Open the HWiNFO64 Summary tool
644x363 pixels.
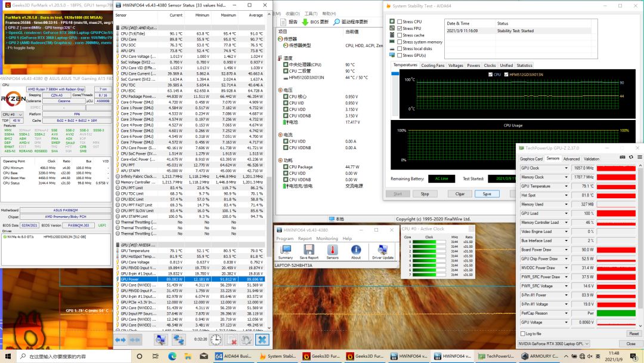pos(286,250)
